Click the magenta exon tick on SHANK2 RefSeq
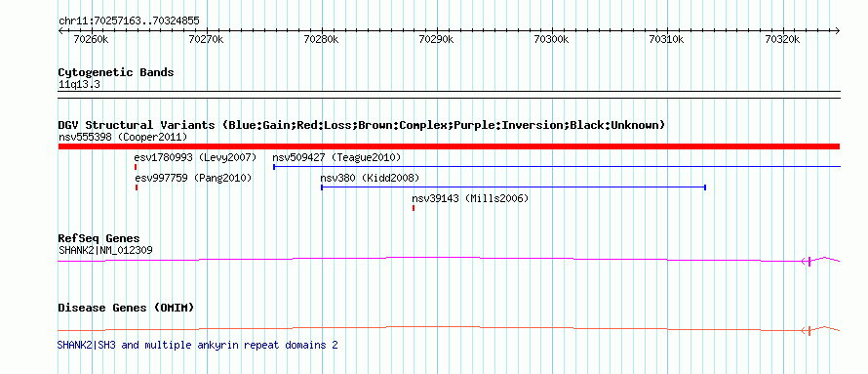Screen dimensions: 868x374 tap(809, 262)
